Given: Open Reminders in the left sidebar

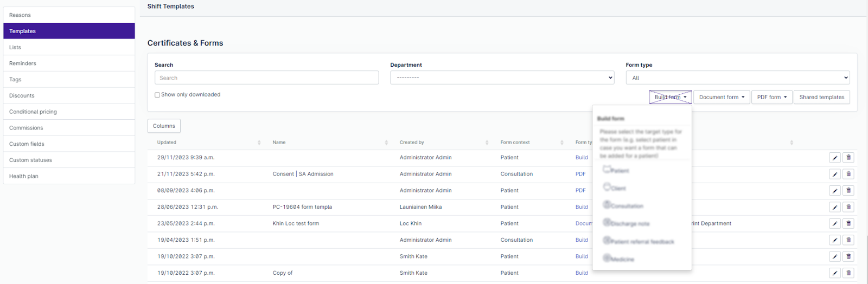Looking at the screenshot, I should [x=23, y=63].
